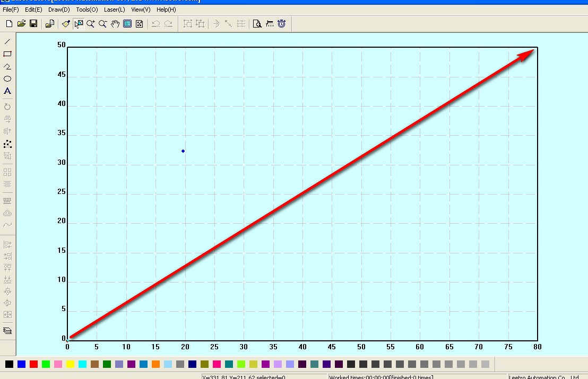Viewport: 588px width, 379px height.
Task: Choose the yellow color swatch
Action: pos(71,364)
